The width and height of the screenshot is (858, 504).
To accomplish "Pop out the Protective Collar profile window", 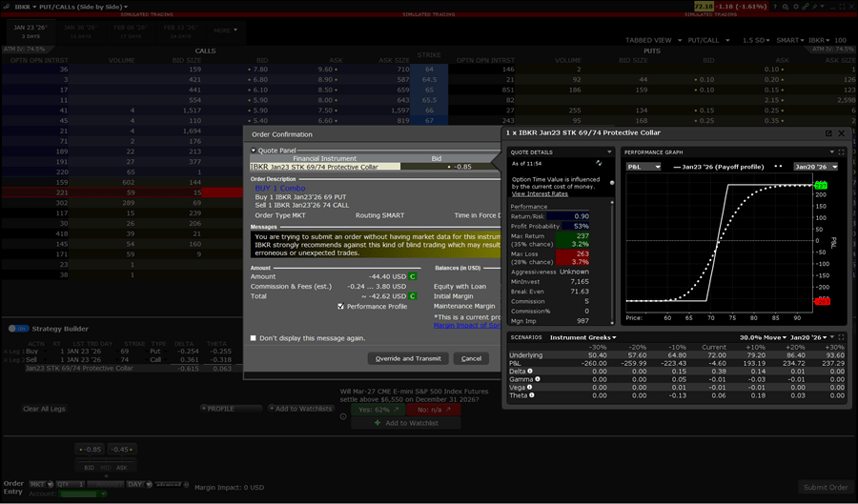I will [828, 133].
